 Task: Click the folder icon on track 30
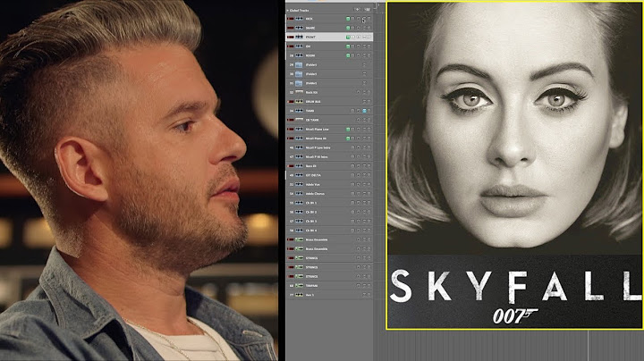tap(299, 74)
